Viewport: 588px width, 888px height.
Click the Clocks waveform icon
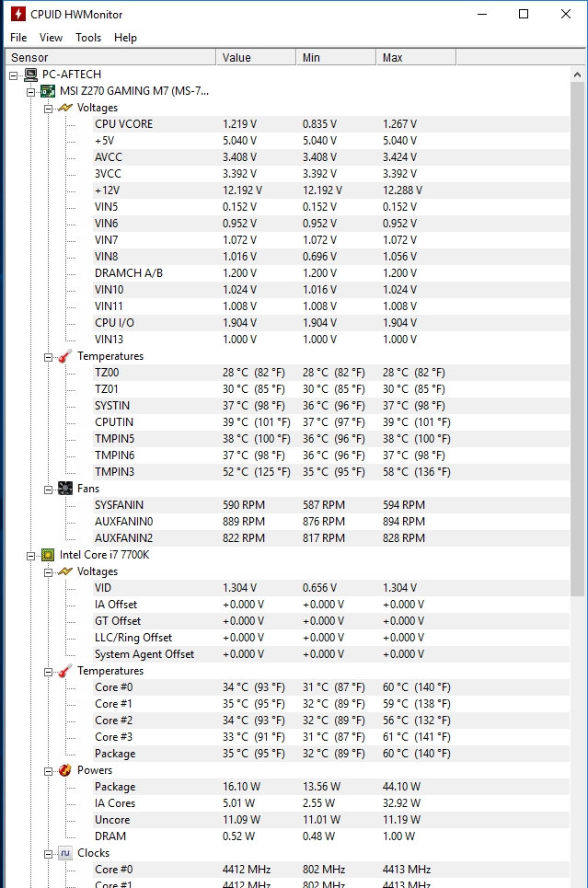(64, 853)
